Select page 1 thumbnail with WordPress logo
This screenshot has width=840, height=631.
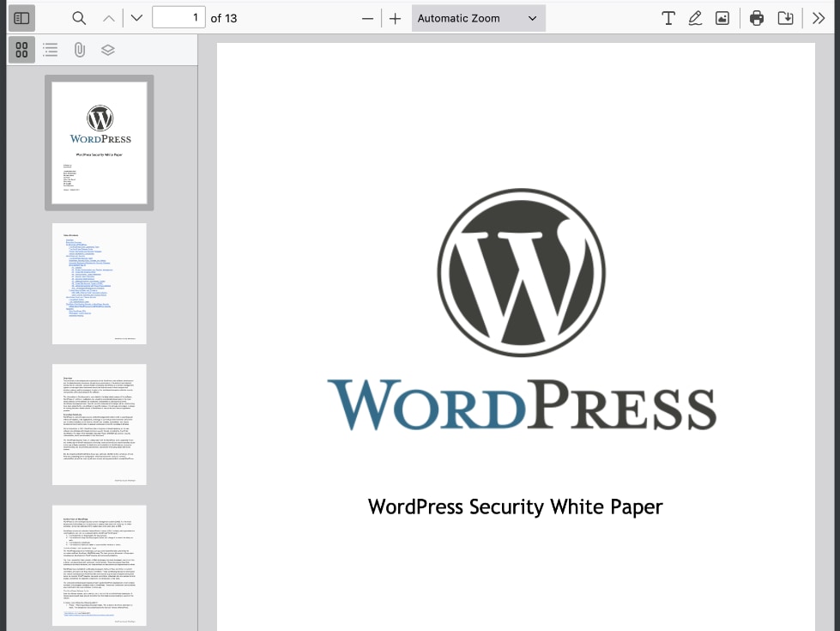coord(100,143)
